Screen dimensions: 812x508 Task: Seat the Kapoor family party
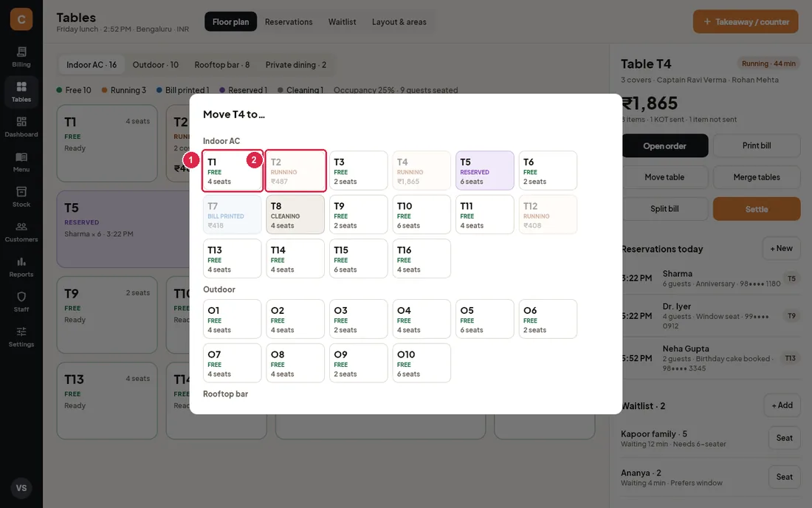(784, 438)
